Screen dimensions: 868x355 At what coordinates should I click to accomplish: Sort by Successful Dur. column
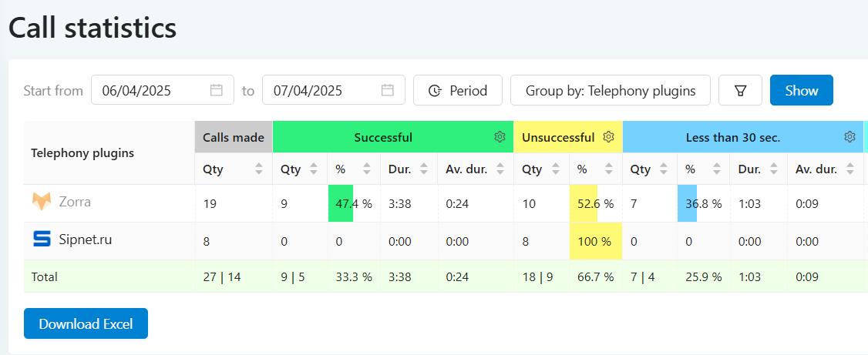click(422, 169)
